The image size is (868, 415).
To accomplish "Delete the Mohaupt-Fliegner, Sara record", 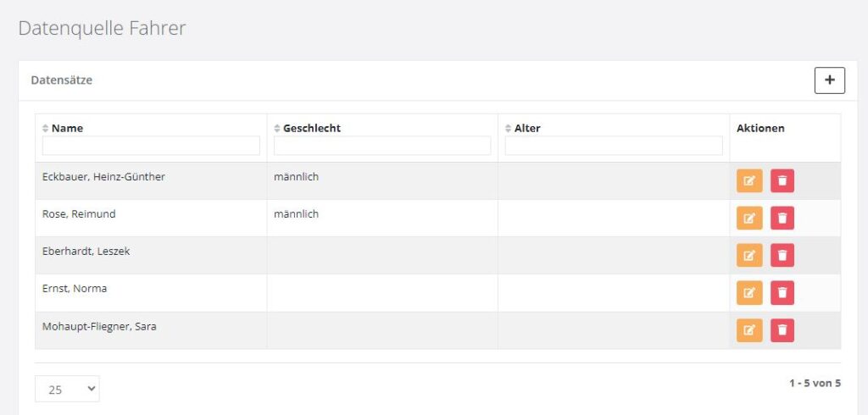I will coord(782,330).
